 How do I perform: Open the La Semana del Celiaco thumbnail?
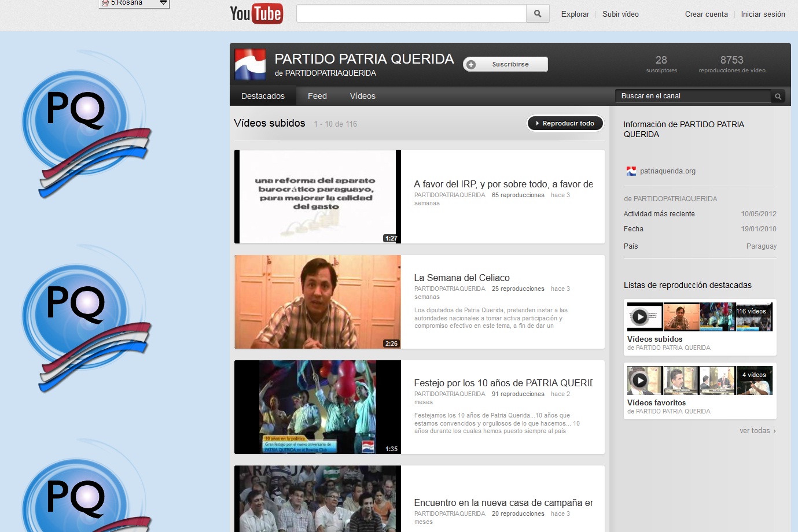pos(318,302)
